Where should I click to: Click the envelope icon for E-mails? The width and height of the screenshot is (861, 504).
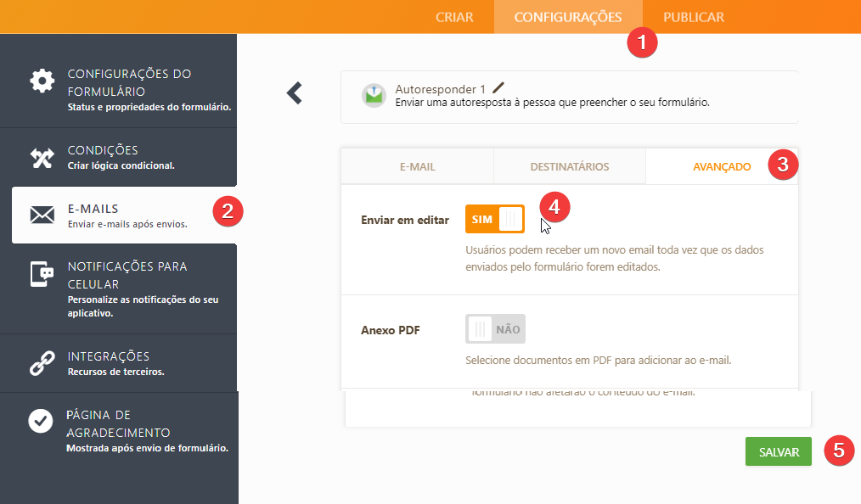tap(42, 216)
